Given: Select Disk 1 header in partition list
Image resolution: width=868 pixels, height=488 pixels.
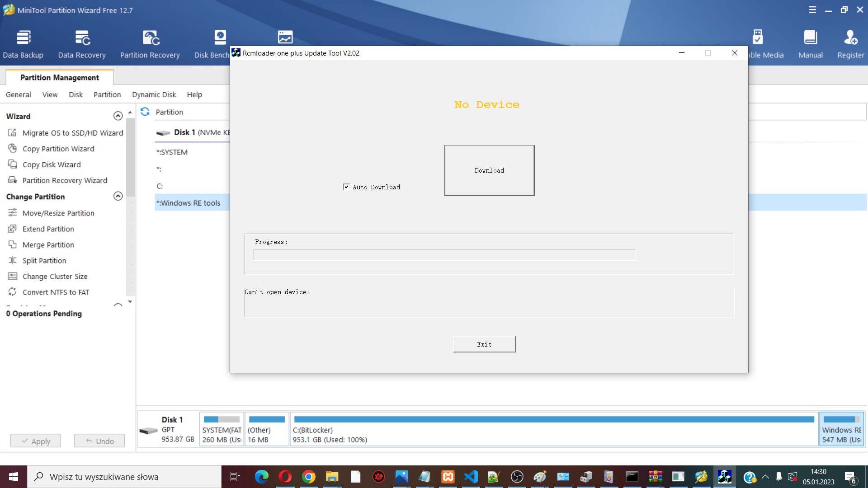Looking at the screenshot, I should [x=193, y=132].
